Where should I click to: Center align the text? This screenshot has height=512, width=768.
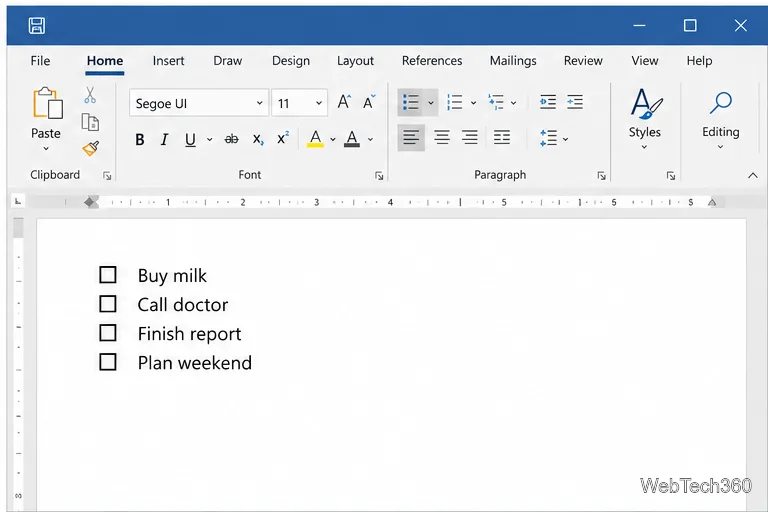click(x=442, y=138)
